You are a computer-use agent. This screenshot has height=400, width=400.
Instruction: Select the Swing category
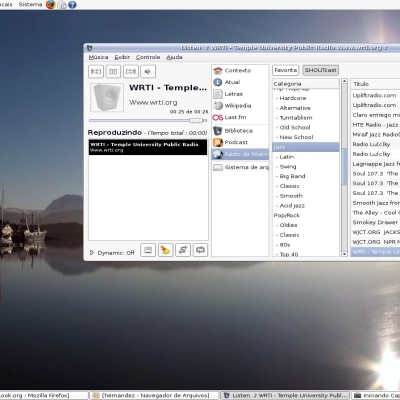click(x=306, y=166)
